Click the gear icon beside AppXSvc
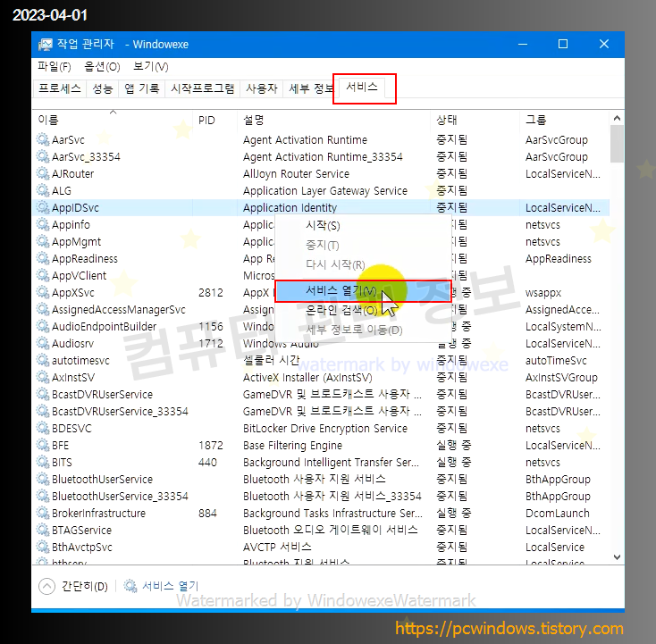 43,292
